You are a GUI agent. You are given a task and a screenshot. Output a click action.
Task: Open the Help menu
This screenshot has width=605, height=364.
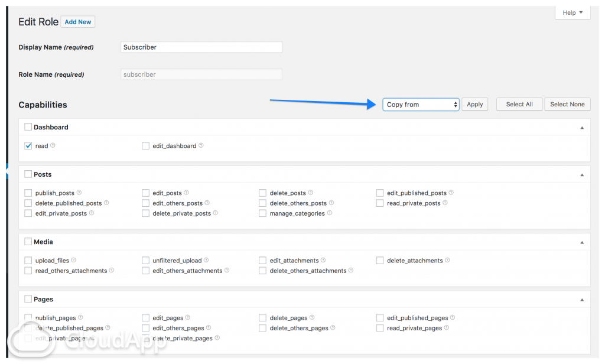tap(571, 12)
